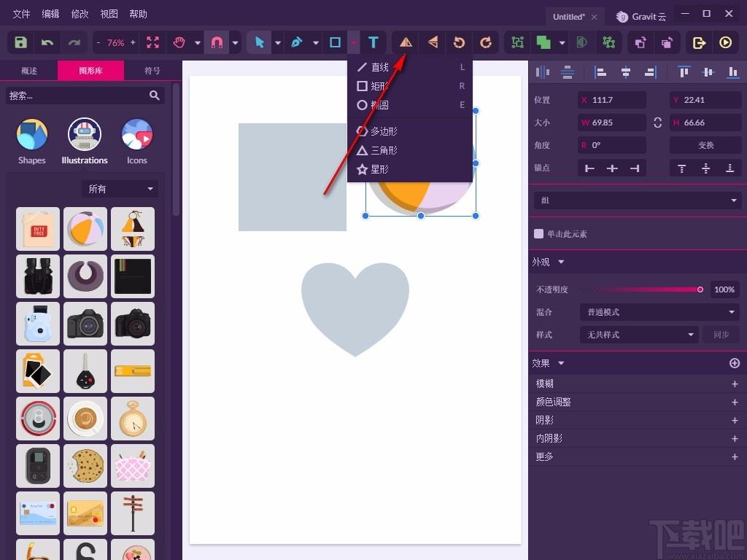Fit the canvas to screen icon
This screenshot has height=560, width=747.
(153, 42)
